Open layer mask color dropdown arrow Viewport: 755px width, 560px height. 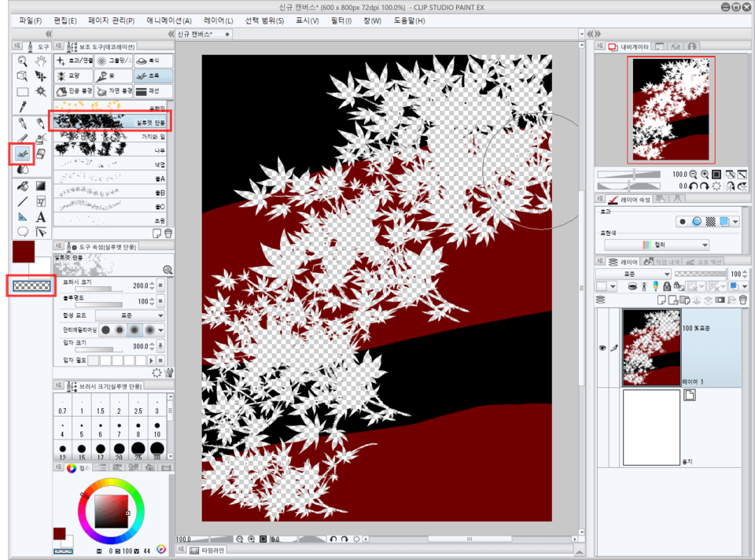[x=745, y=286]
